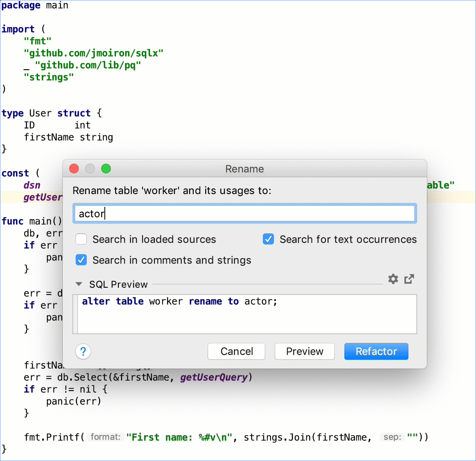Viewport: 476px width, 461px height.
Task: Collapse the SQL Preview section
Action: coord(79,284)
